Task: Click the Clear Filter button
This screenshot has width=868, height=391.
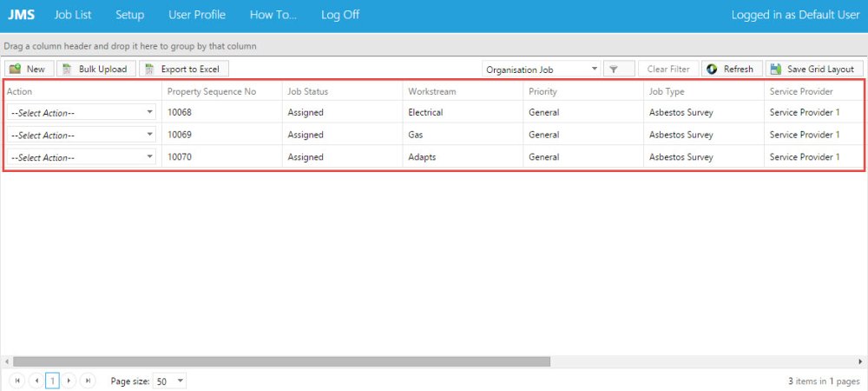Action: tap(668, 70)
